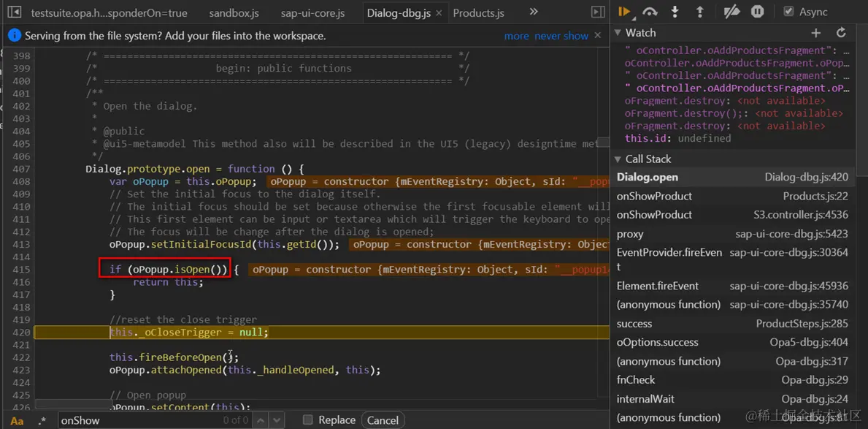
Task: Go to previous search match
Action: point(261,420)
